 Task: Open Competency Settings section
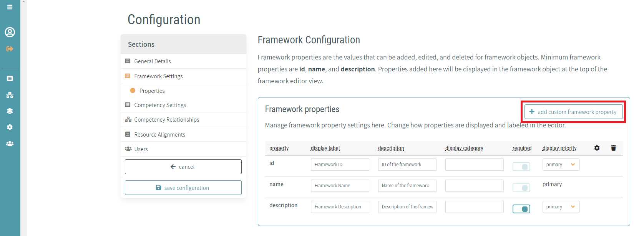183,105
